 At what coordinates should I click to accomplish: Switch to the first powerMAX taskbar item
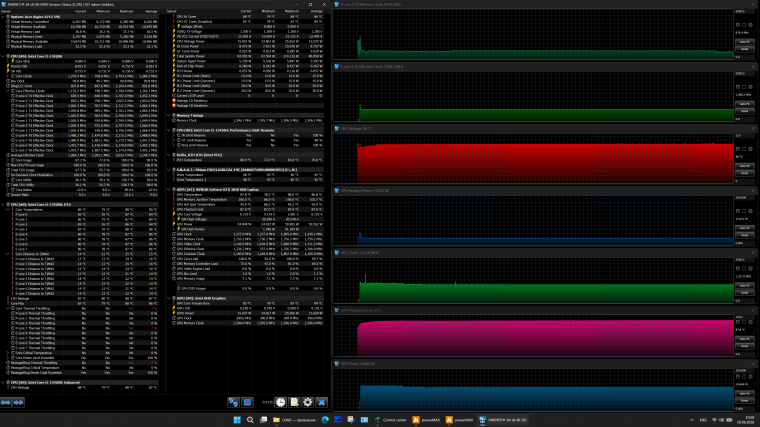pos(426,420)
